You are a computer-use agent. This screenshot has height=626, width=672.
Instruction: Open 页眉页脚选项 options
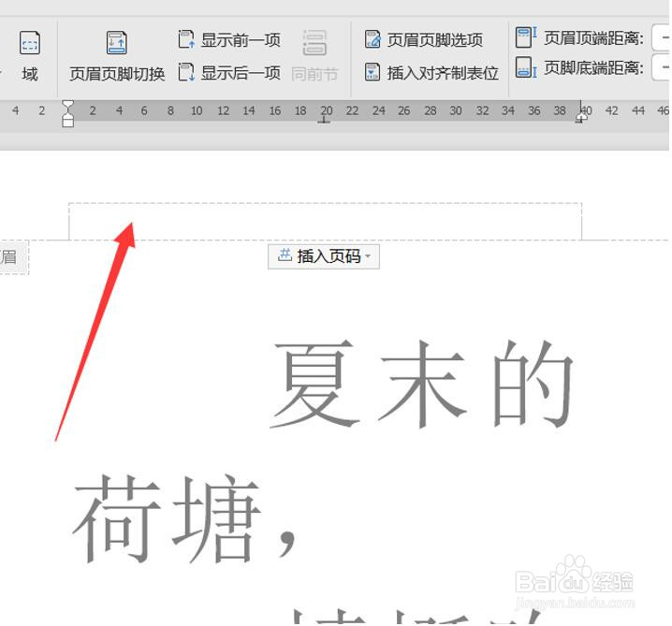(423, 40)
